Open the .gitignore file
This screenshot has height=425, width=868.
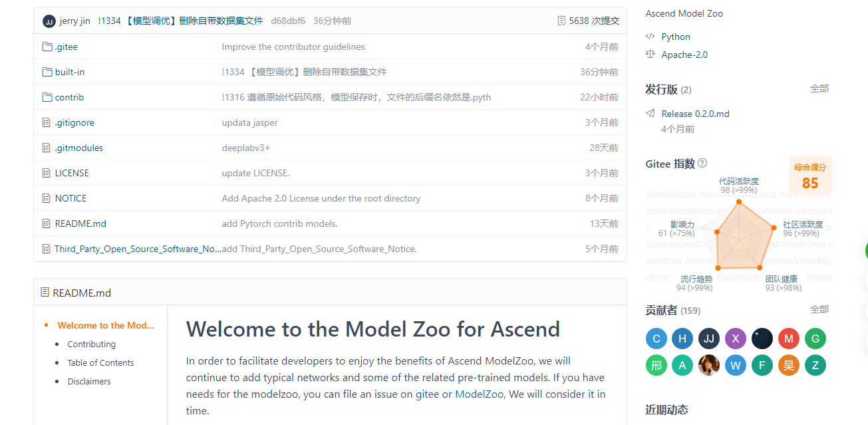pos(74,122)
